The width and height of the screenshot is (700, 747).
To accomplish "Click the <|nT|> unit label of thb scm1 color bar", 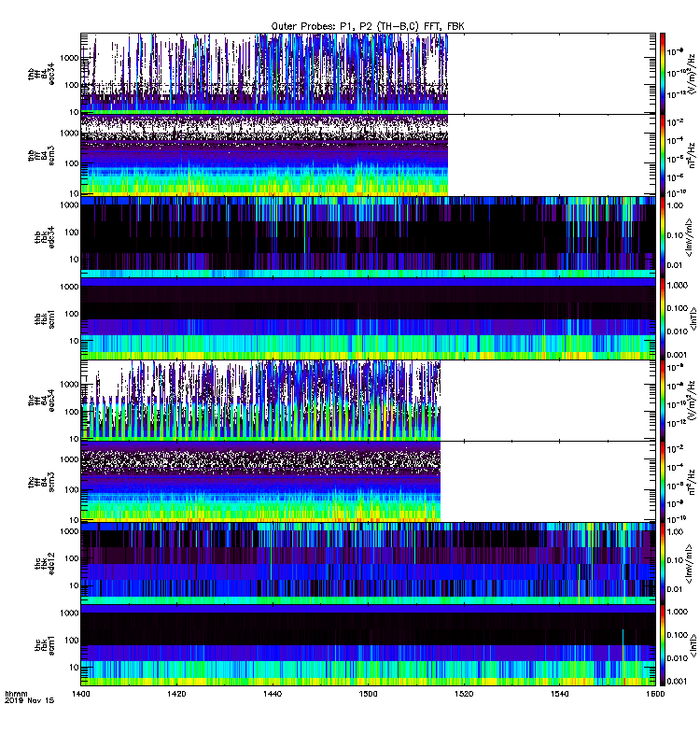I will 693,318.
